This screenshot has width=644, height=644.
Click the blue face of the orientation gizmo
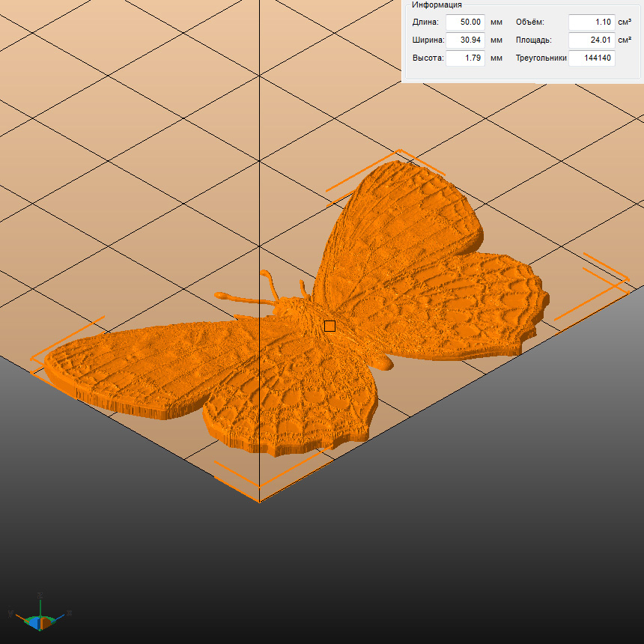tap(34, 622)
